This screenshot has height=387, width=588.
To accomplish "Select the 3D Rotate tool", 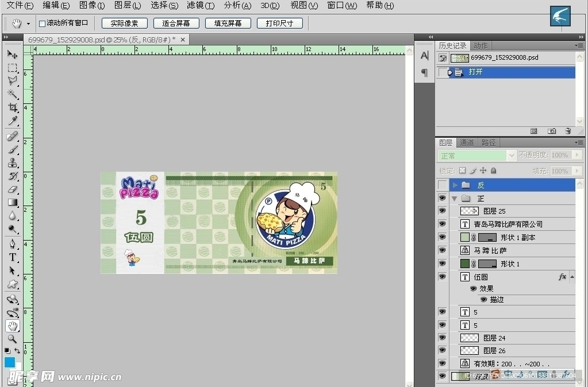I will [13, 299].
